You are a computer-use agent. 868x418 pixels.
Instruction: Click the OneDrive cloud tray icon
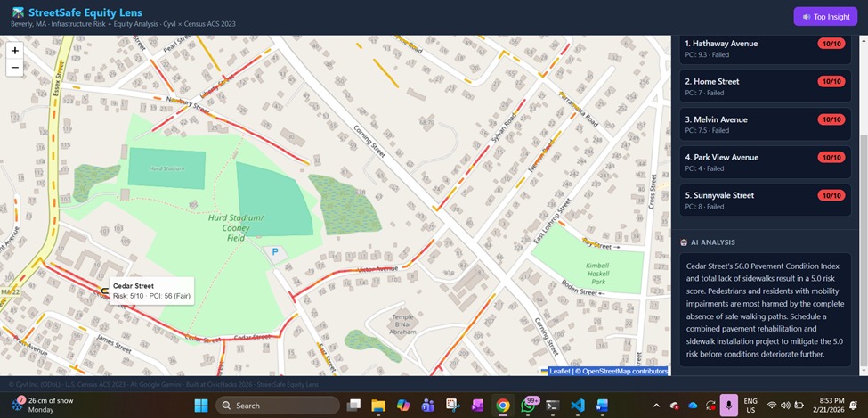tap(693, 406)
